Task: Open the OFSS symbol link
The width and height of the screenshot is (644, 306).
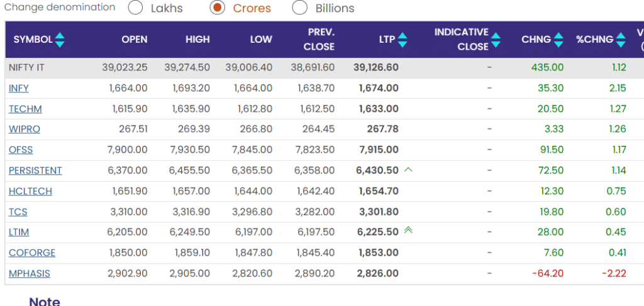Action: (x=21, y=150)
